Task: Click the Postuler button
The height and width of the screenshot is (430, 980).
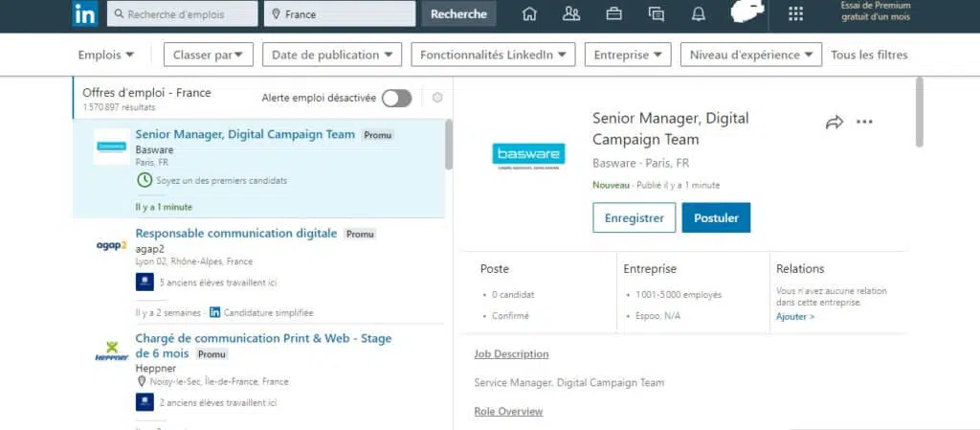Action: pos(716,217)
